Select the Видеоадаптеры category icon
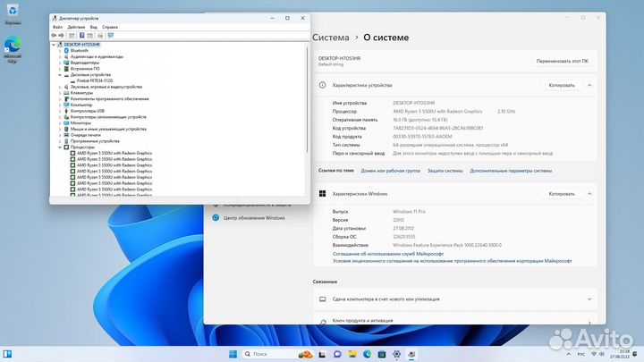 pyautogui.click(x=66, y=63)
